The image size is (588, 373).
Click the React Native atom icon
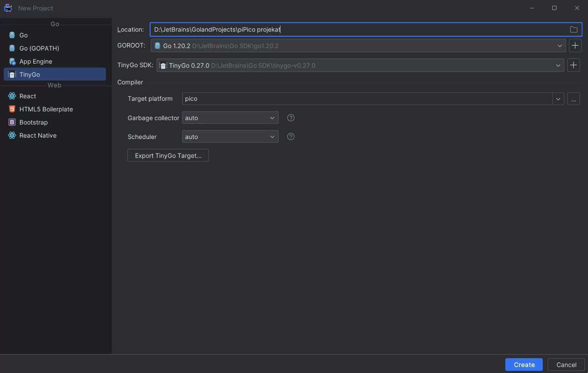[12, 135]
